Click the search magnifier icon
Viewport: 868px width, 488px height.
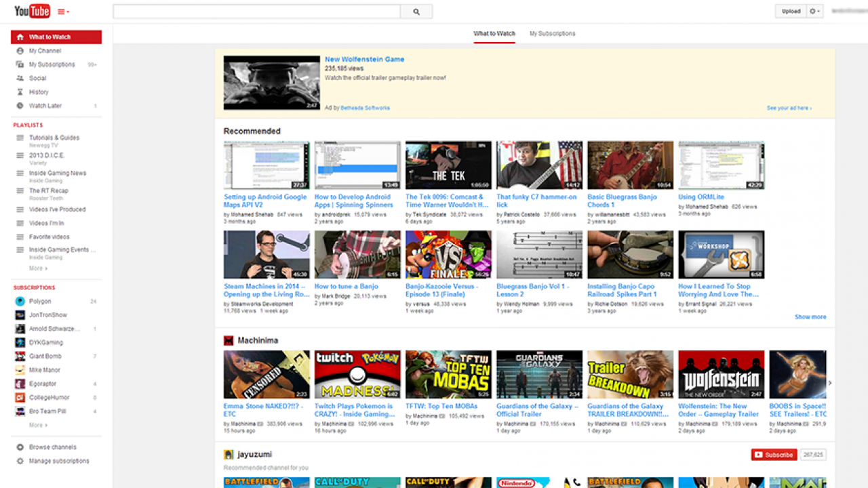pos(416,11)
